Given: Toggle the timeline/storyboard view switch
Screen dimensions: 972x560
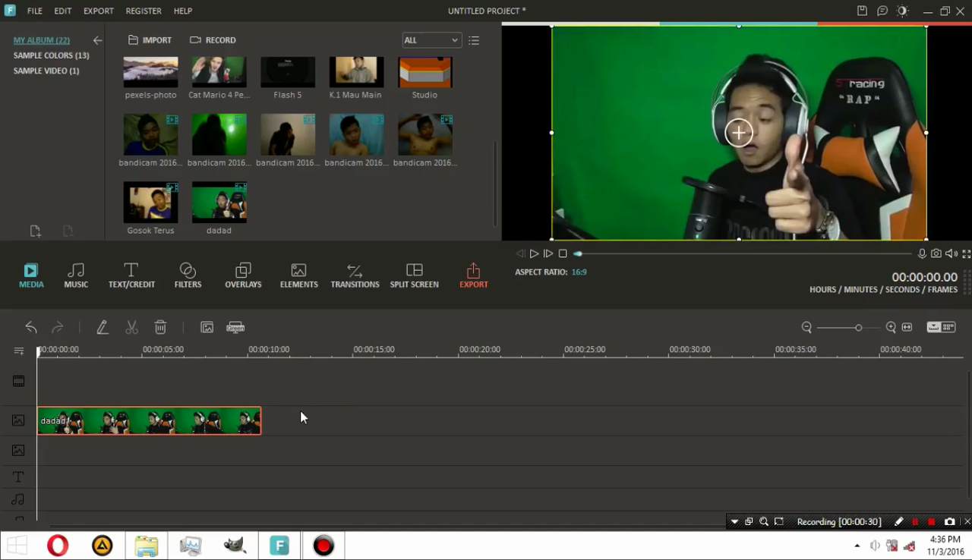Looking at the screenshot, I should (941, 327).
